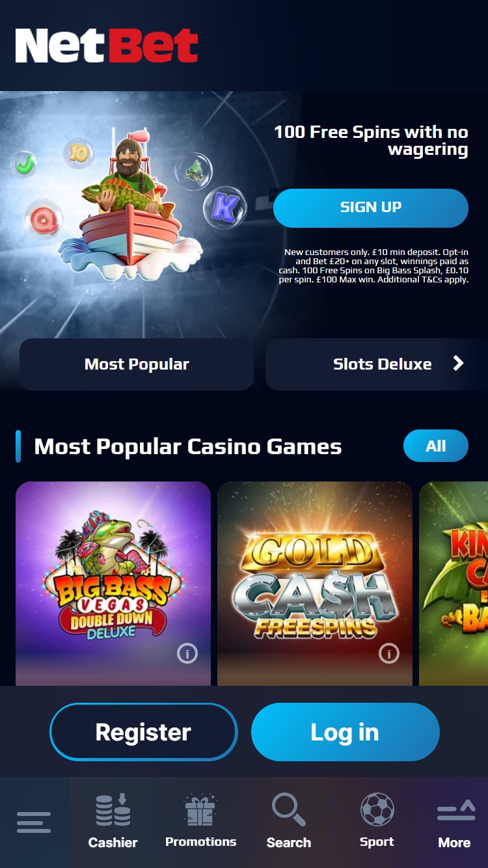
Task: Select the Slots Deluxe tab
Action: pos(377,364)
